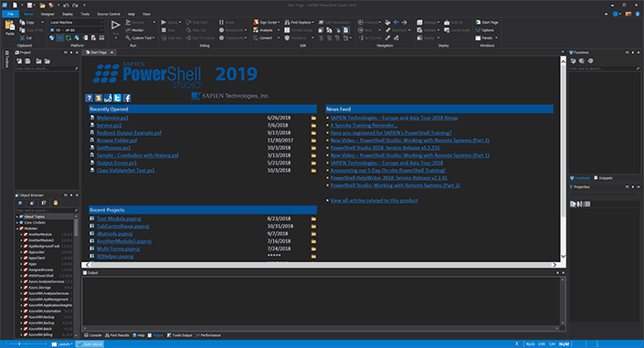Click the blue back navigation arrow
The image size is (644, 348).
click(396, 22)
